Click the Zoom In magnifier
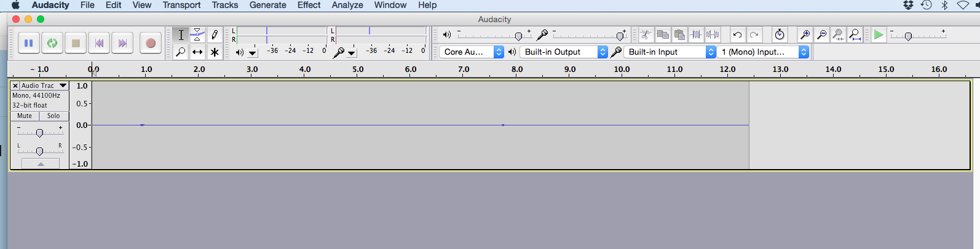The width and height of the screenshot is (980, 249). tap(805, 35)
